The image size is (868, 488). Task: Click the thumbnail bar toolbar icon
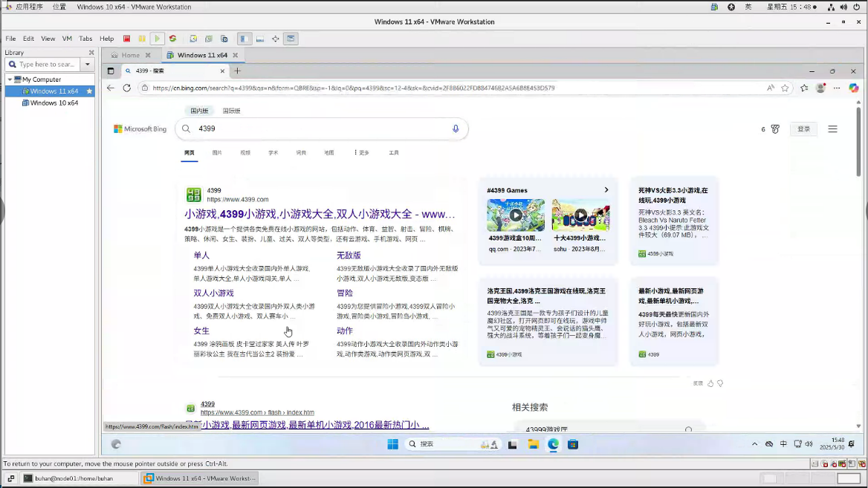pos(259,39)
